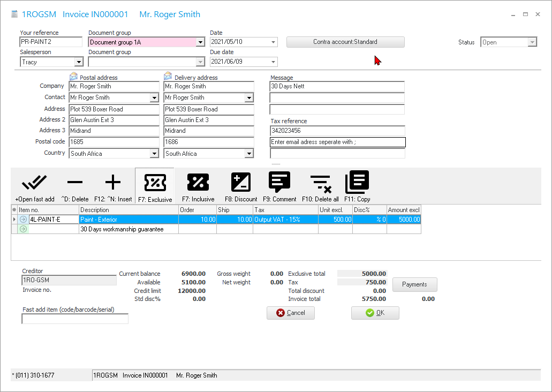Click the Fast add item input field
The height and width of the screenshot is (392, 552).
click(75, 319)
